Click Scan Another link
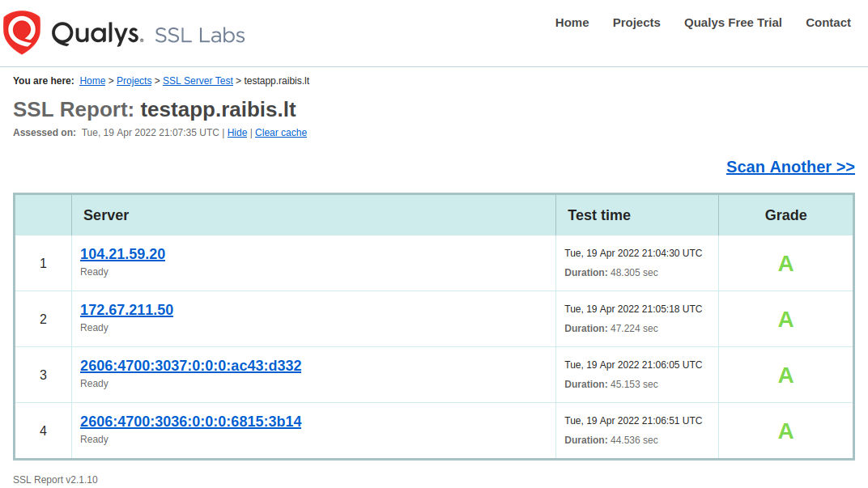Viewport: 868px width, 488px height. (790, 167)
